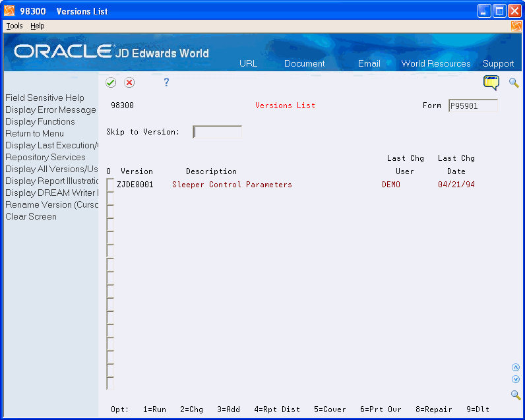Open Repository Services
Image resolution: width=525 pixels, height=420 pixels.
coord(46,158)
